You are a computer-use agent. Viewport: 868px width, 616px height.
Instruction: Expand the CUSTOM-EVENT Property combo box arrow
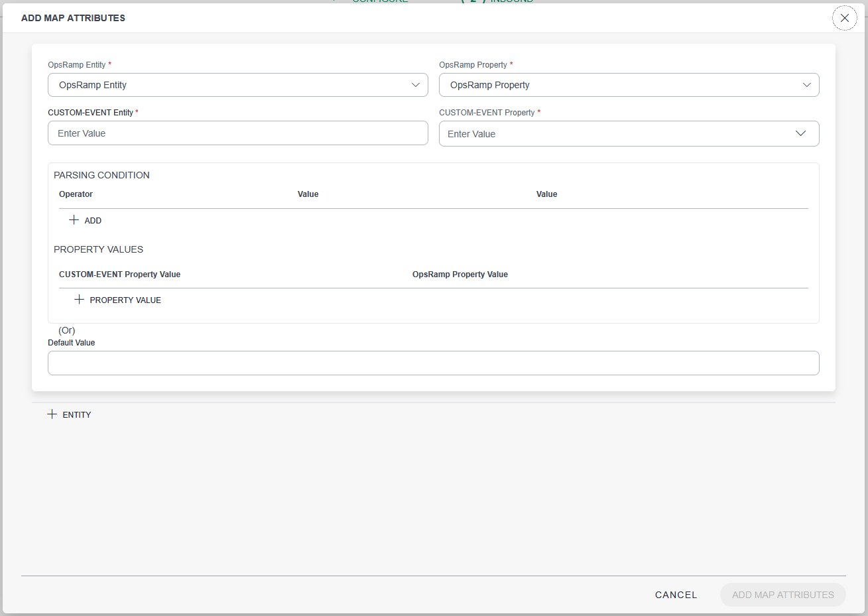point(800,133)
